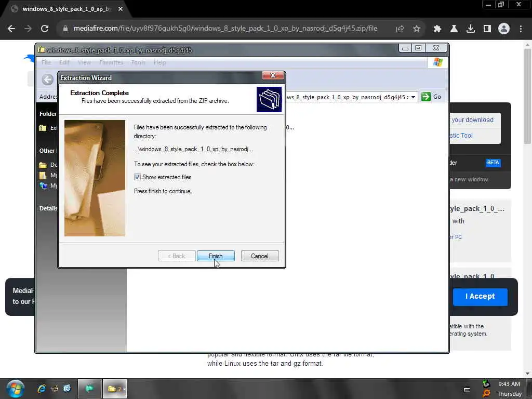Open the View menu in the zip window
The image size is (532, 399).
tap(84, 62)
